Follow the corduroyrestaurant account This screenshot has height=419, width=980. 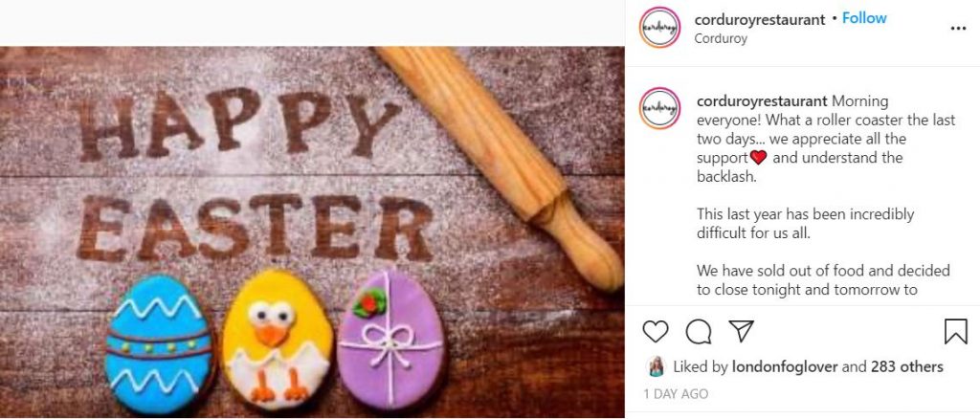coord(864,18)
